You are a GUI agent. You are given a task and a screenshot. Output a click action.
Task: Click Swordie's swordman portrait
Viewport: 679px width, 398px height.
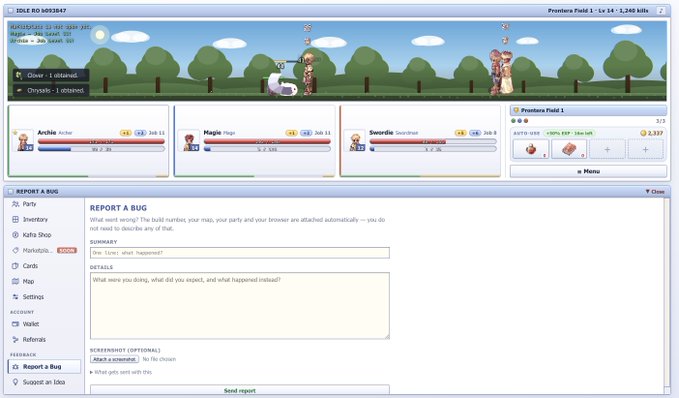click(x=355, y=140)
